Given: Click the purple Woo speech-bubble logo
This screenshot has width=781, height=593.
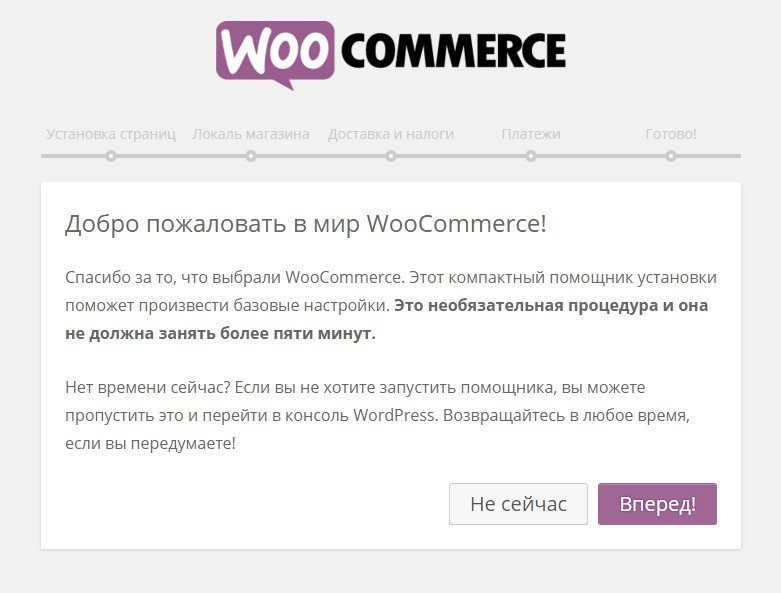Looking at the screenshot, I should pos(275,55).
